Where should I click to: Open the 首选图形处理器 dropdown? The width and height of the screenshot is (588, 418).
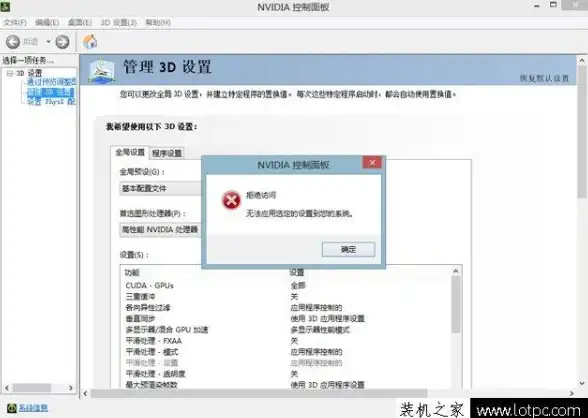click(x=161, y=229)
